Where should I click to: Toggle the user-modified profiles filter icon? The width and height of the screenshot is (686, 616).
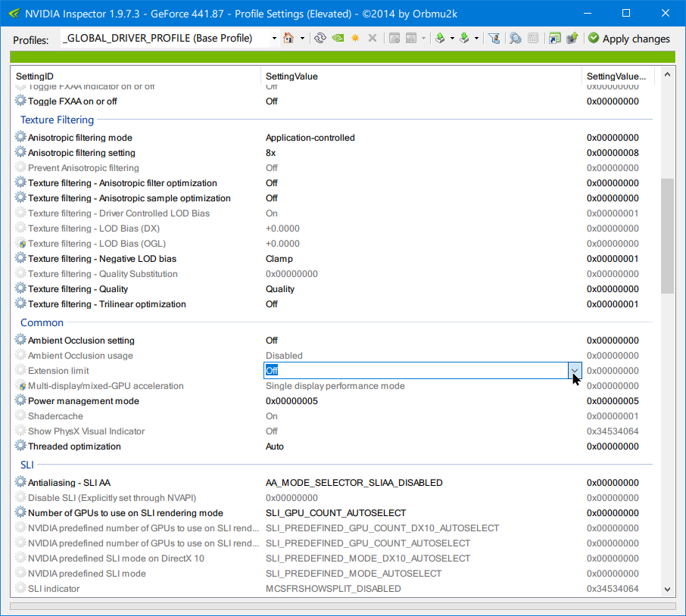coord(494,39)
